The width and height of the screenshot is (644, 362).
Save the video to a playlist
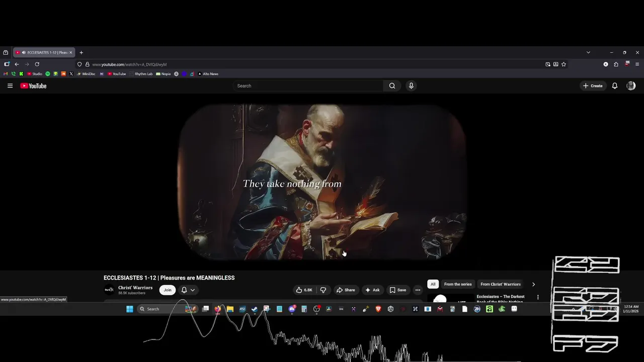coord(398,290)
